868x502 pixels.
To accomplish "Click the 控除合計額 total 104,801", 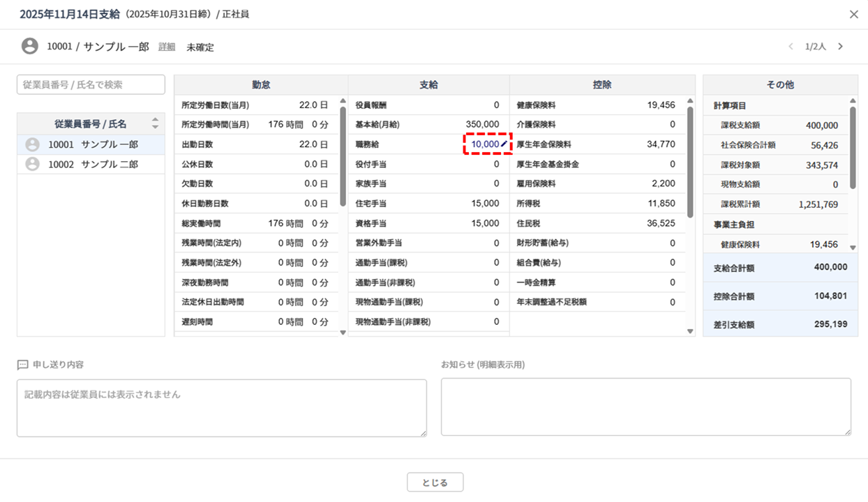I will click(x=830, y=296).
